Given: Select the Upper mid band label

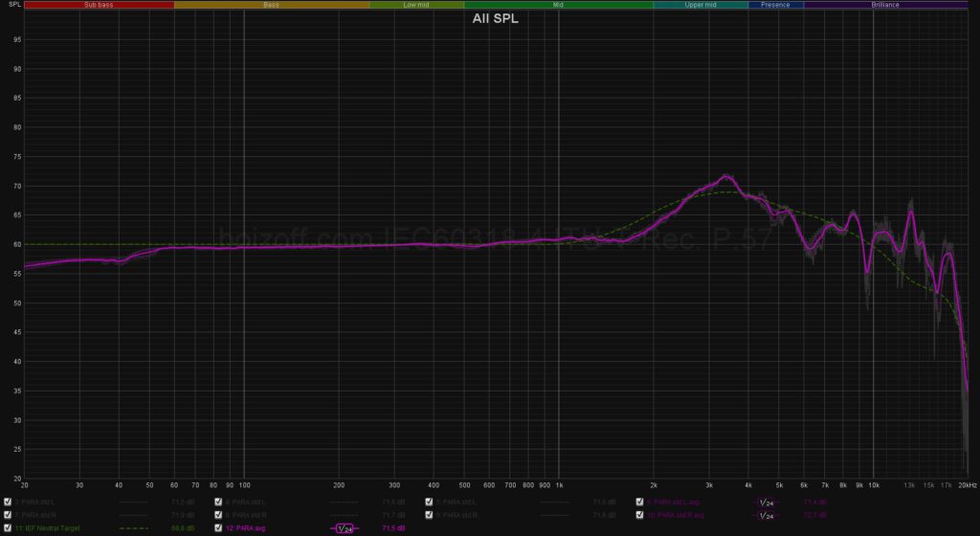Looking at the screenshot, I should point(701,5).
